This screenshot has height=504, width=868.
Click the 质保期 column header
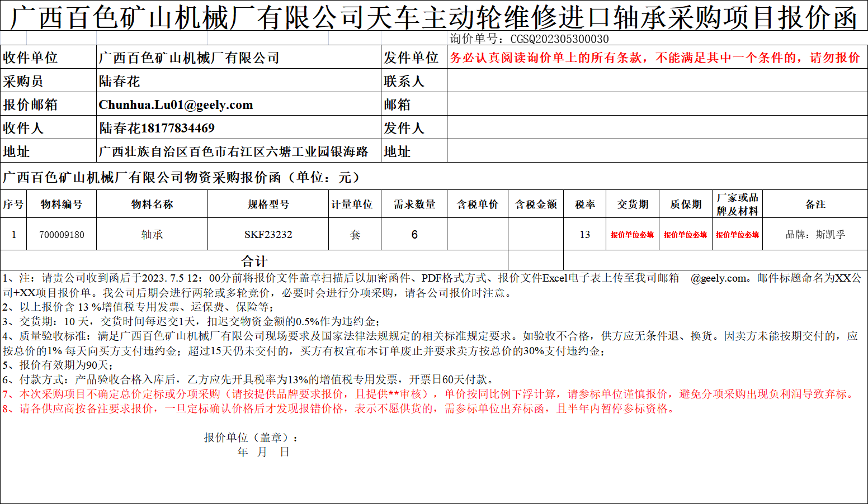[686, 204]
